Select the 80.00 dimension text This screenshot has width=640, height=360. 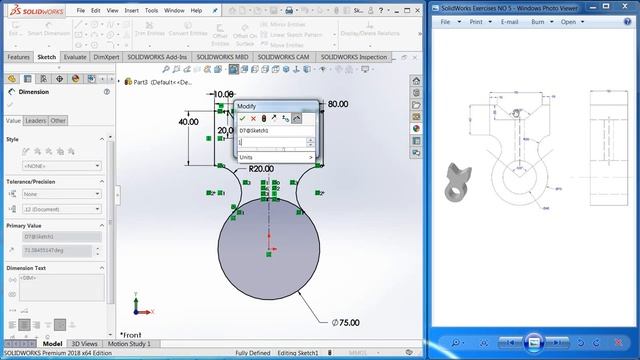(338, 104)
